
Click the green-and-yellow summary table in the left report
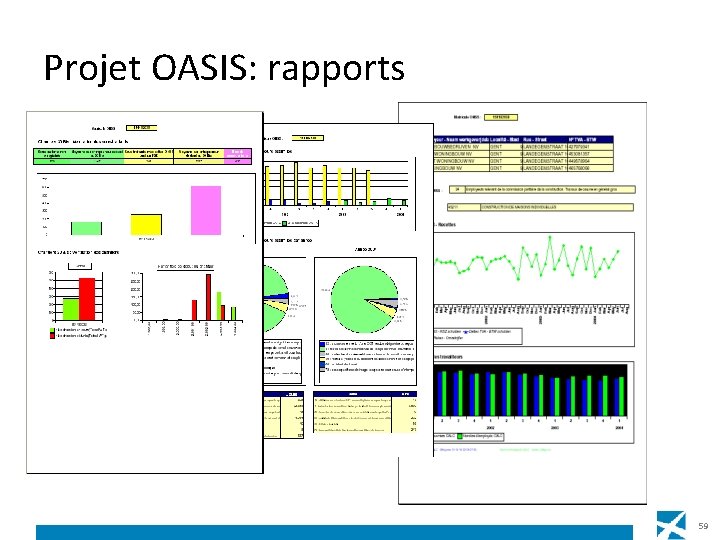(x=142, y=156)
